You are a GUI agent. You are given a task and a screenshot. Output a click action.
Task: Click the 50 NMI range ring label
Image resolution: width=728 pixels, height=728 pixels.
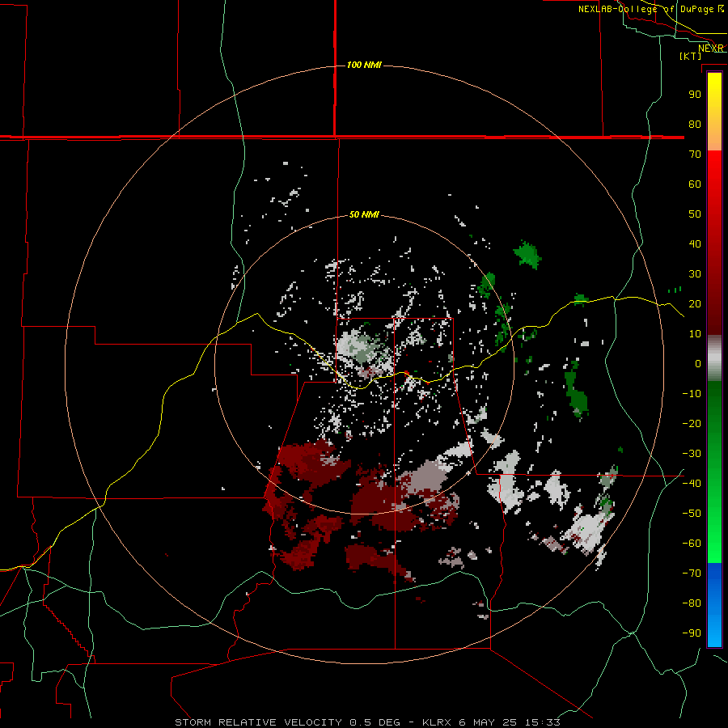click(364, 214)
